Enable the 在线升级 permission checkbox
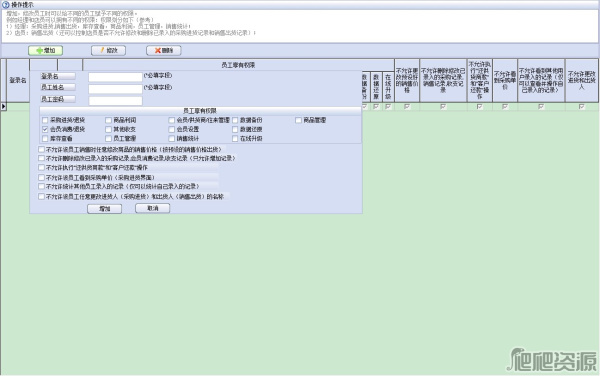The width and height of the screenshot is (600, 376). click(x=235, y=138)
